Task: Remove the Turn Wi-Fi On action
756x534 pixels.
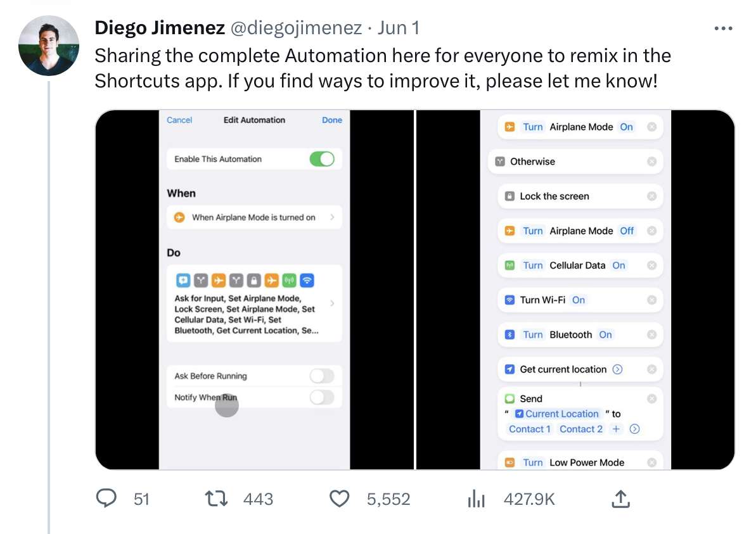Action: point(653,300)
